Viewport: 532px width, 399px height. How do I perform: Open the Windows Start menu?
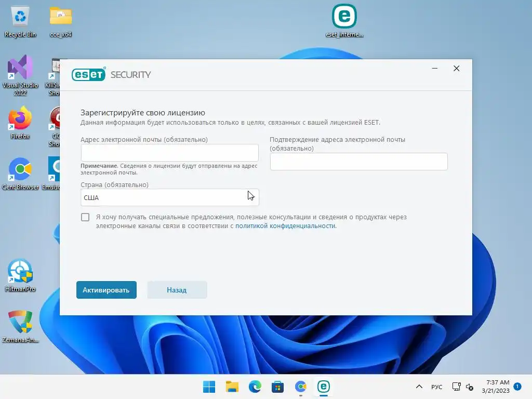[x=209, y=387]
